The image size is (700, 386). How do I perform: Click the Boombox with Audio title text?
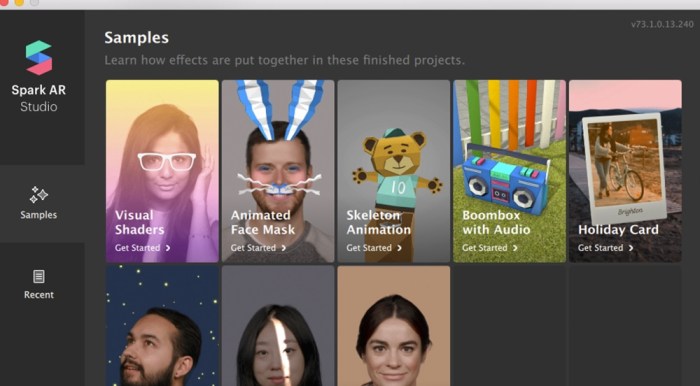point(496,222)
